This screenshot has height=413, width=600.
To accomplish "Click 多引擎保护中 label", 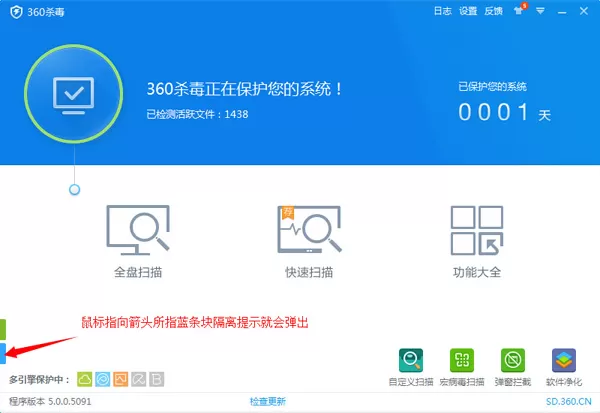I will tap(39, 380).
